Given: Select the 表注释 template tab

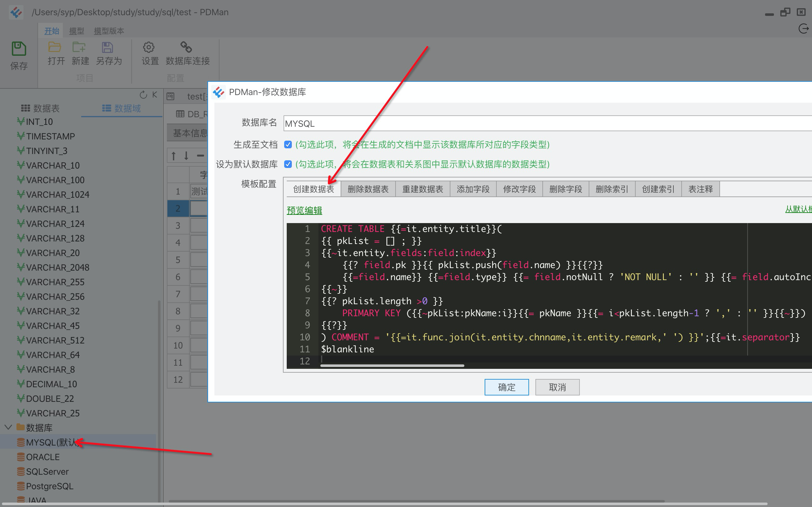Looking at the screenshot, I should click(x=700, y=189).
